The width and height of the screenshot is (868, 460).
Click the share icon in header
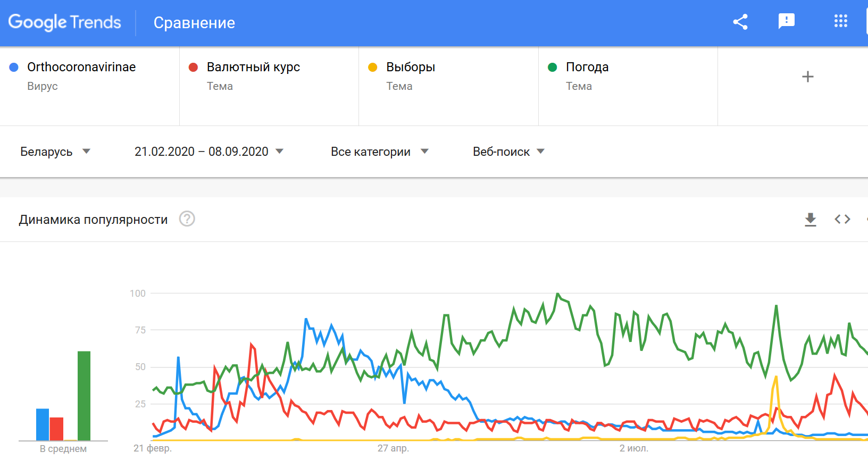740,22
